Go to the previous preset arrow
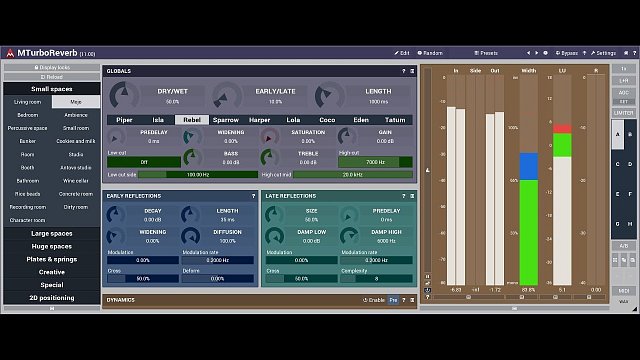This screenshot has height=360, width=640. pos(529,53)
